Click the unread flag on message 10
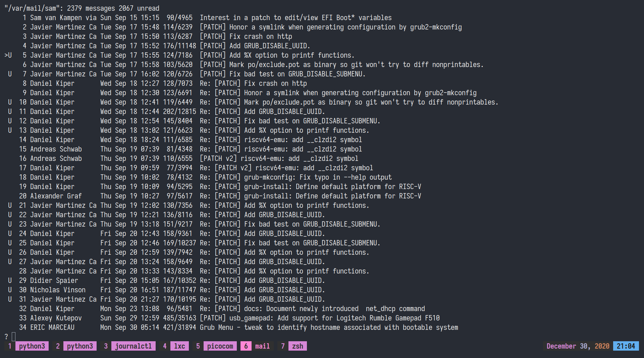 pos(10,102)
